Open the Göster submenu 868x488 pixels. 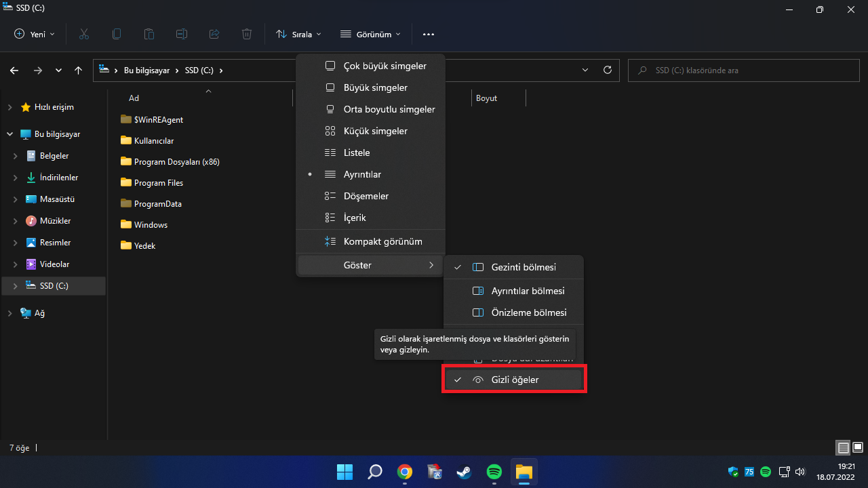[370, 265]
